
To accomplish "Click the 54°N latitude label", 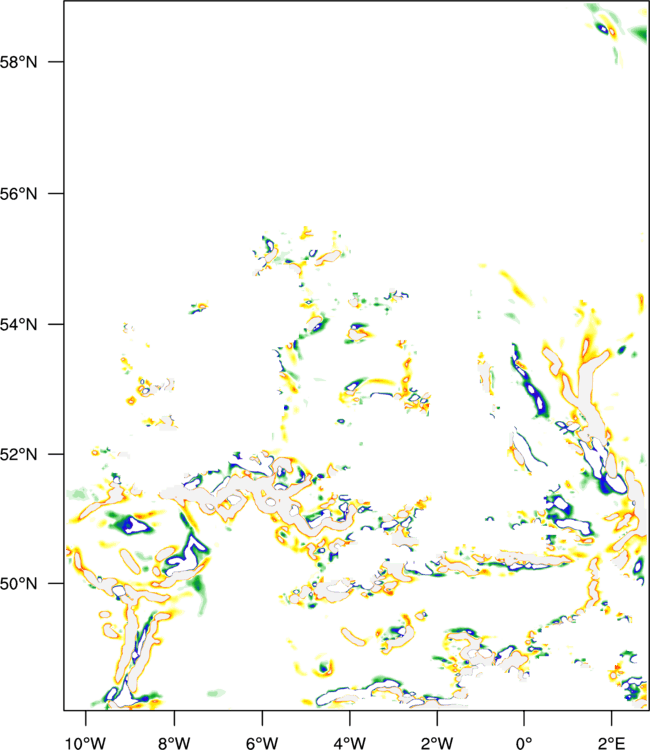I will tap(18, 324).
